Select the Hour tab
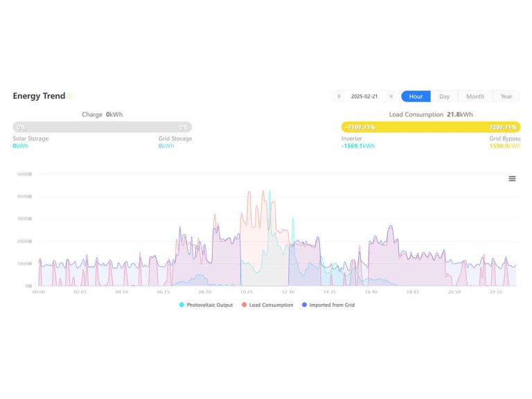 (x=416, y=96)
